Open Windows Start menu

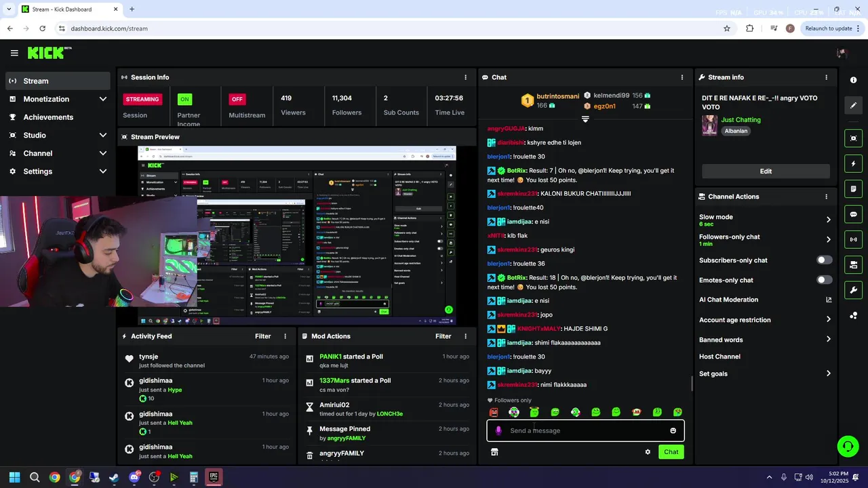14,477
